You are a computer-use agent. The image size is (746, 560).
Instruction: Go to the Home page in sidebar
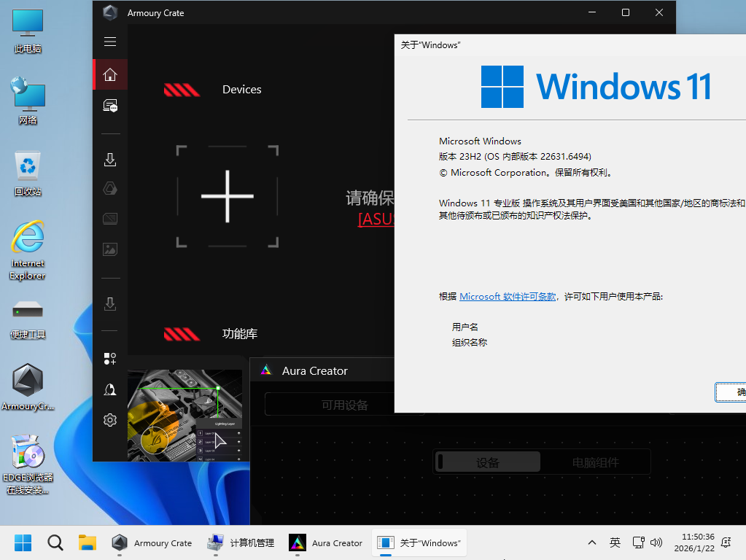pyautogui.click(x=110, y=74)
